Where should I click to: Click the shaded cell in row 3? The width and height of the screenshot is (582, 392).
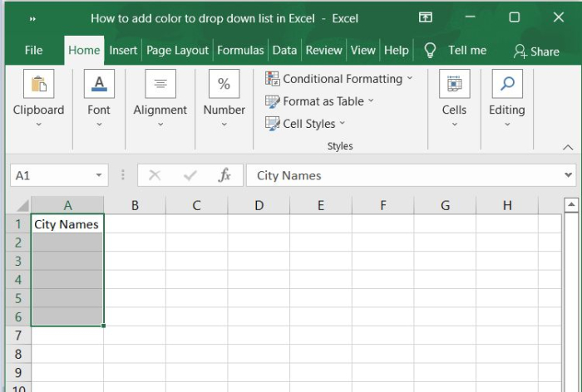tap(67, 261)
